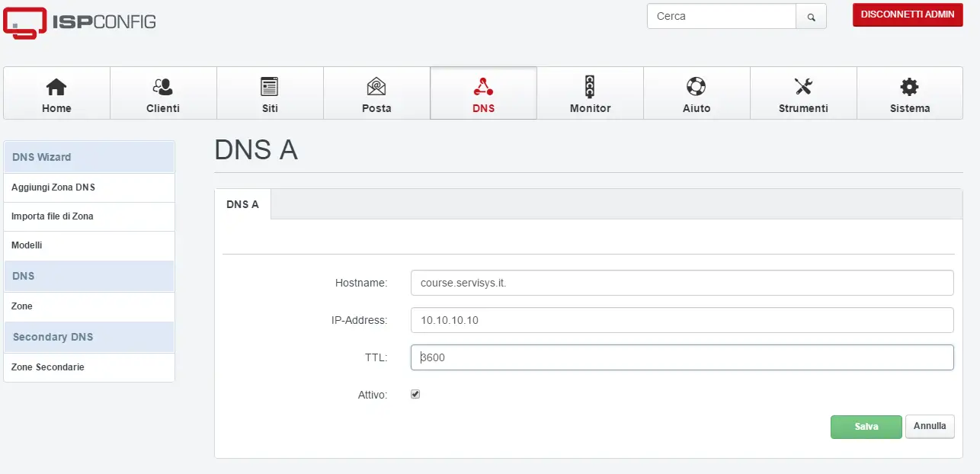The image size is (980, 474).
Task: Open Zone in the DNS section
Action: click(x=89, y=306)
